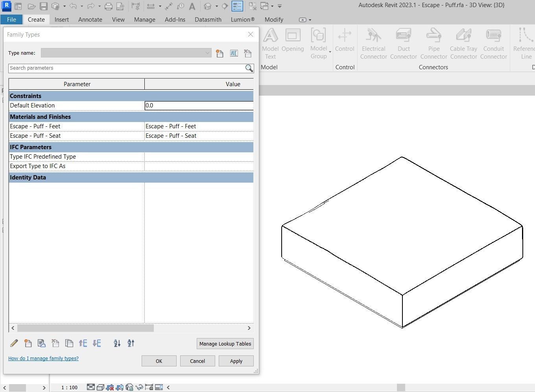Click the Parameter column header
This screenshot has width=535, height=392.
coord(77,84)
